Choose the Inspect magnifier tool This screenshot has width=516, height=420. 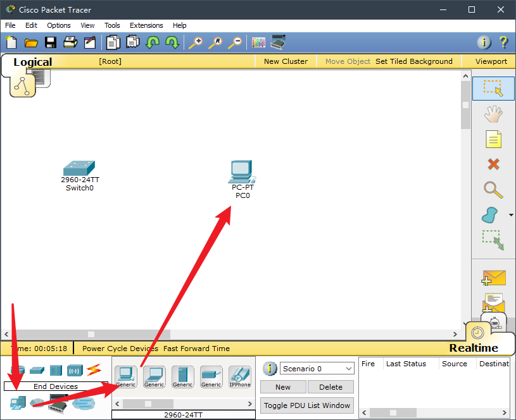493,190
